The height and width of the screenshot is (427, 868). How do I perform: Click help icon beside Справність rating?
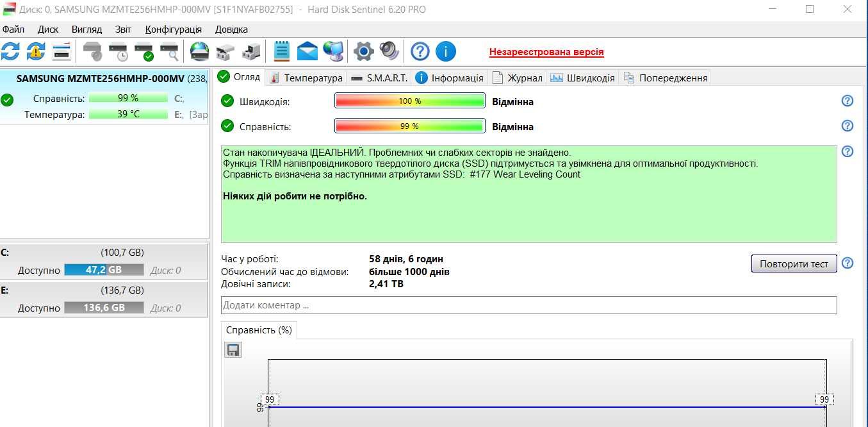pyautogui.click(x=848, y=126)
